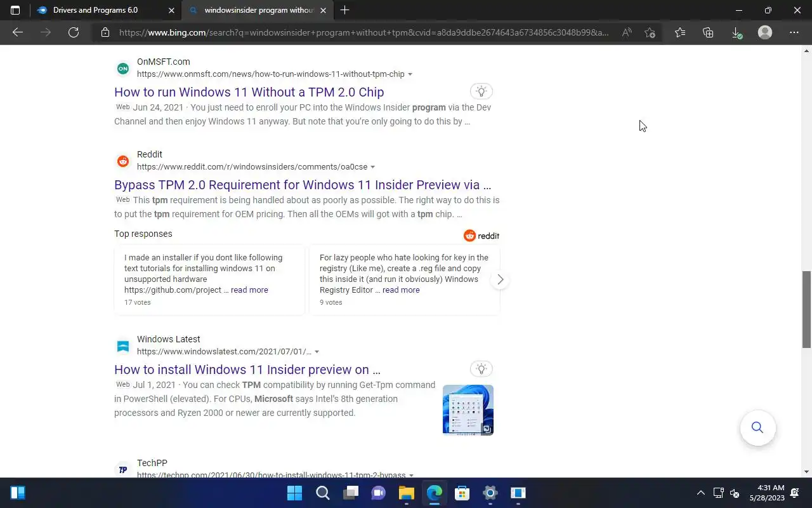The width and height of the screenshot is (812, 508).
Task: Open Chat app on taskbar
Action: (379, 493)
